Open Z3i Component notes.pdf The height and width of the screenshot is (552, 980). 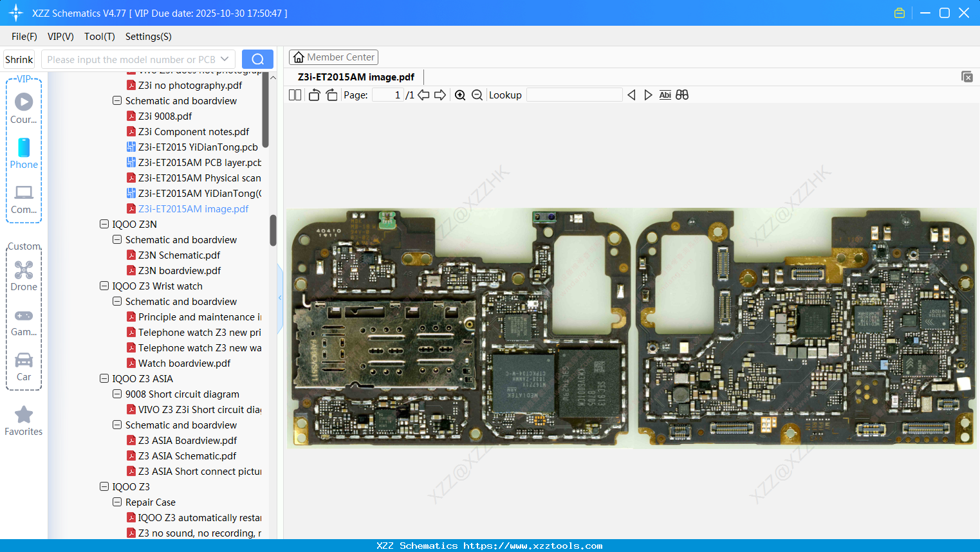click(x=194, y=132)
